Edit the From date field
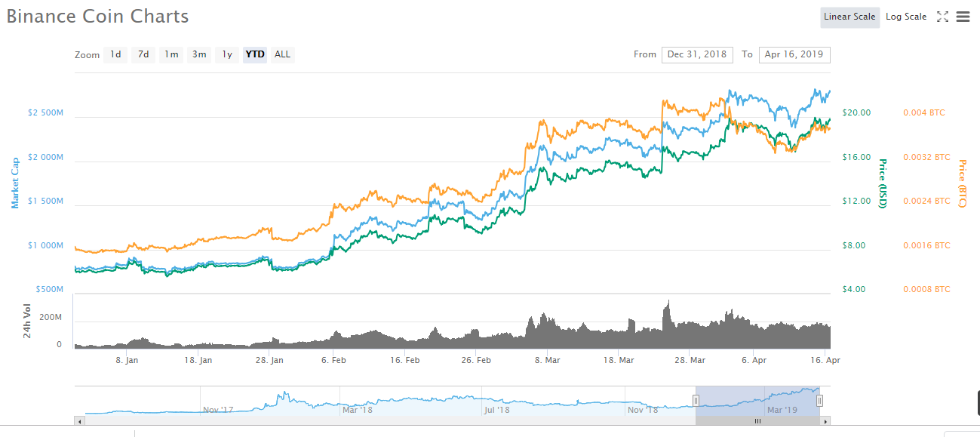This screenshot has height=437, width=980. [x=697, y=54]
